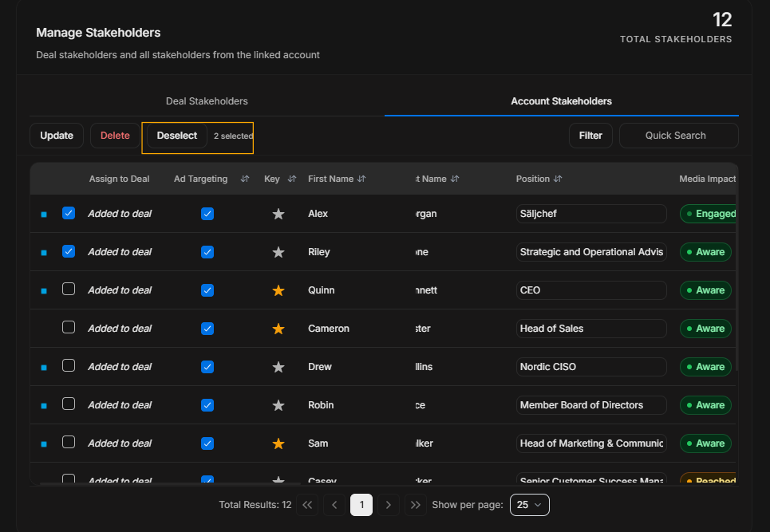The image size is (770, 532).
Task: Open Aware media impact for Drew
Action: tap(705, 367)
